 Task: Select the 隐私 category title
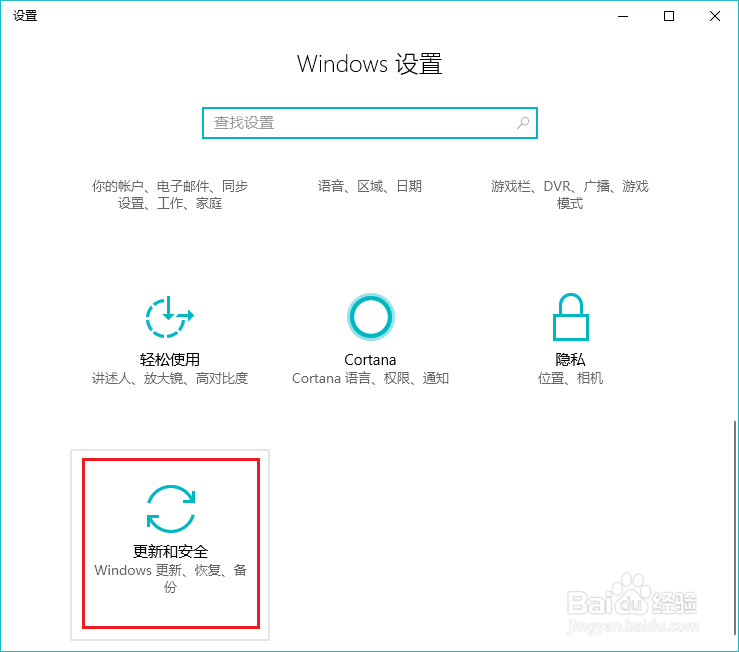pos(570,360)
